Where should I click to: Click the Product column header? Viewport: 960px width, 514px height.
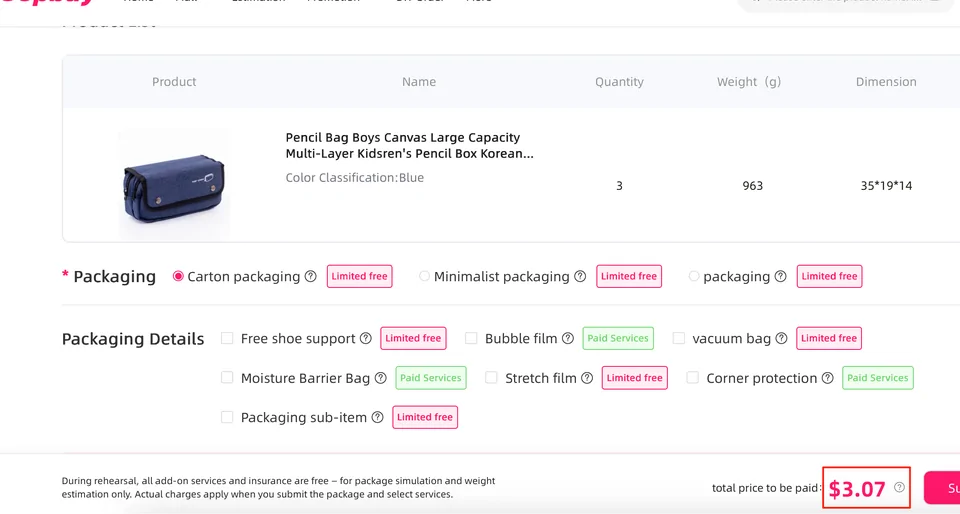coord(174,82)
